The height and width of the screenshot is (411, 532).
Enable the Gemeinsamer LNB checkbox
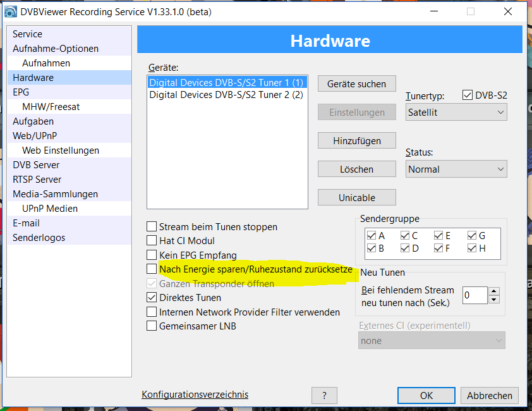tap(152, 326)
